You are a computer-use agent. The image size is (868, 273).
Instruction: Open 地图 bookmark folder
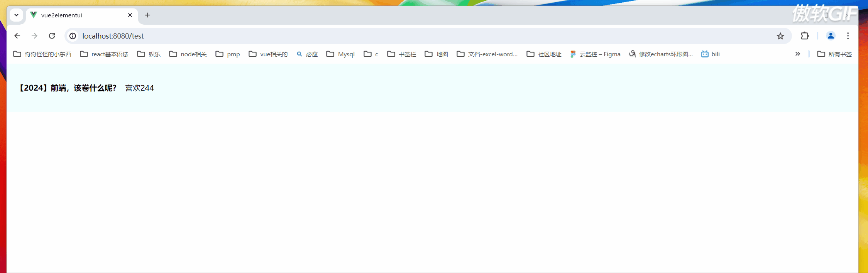437,54
